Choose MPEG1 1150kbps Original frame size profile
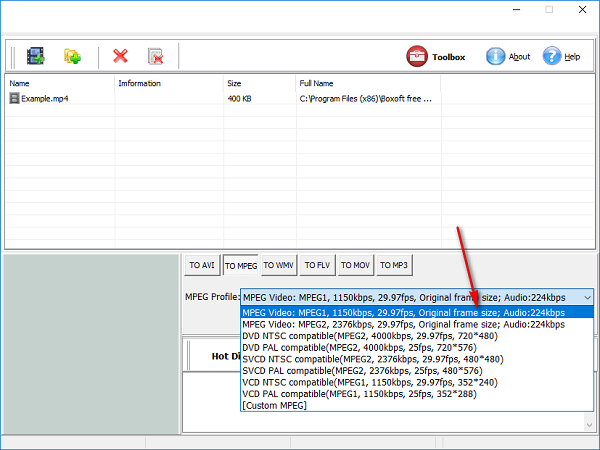Viewport: 600px width, 450px height. (x=417, y=313)
